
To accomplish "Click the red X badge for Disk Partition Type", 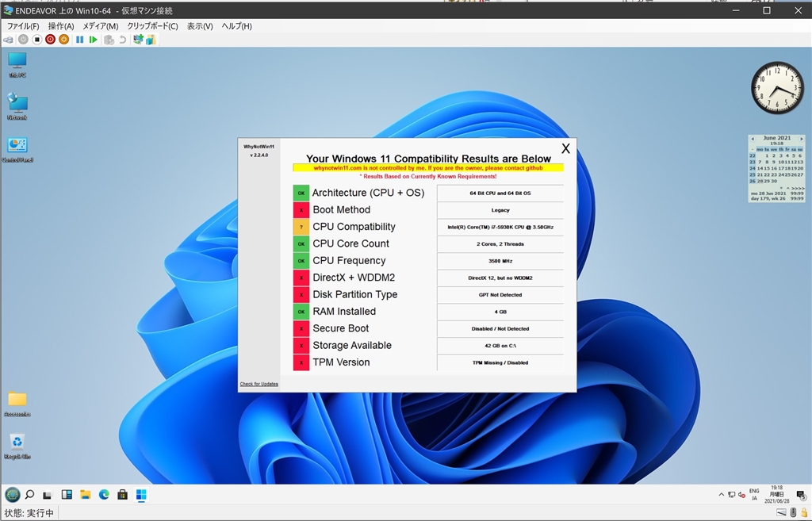I will pyautogui.click(x=301, y=295).
